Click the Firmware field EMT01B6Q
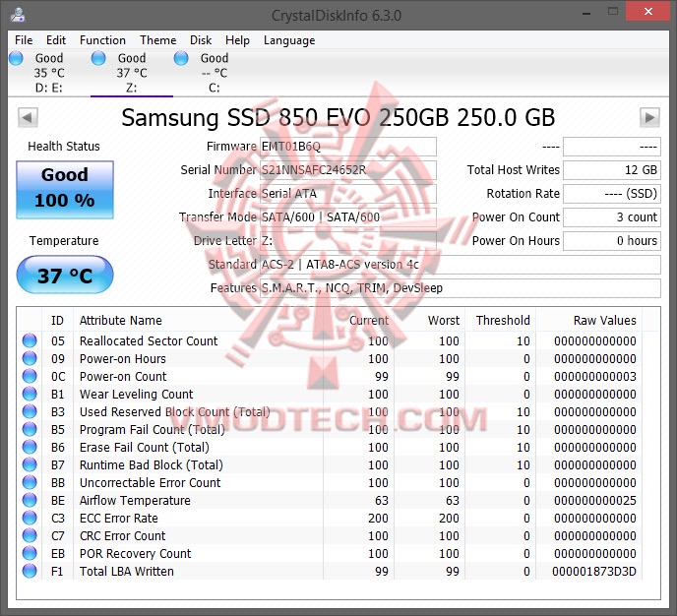 click(348, 147)
